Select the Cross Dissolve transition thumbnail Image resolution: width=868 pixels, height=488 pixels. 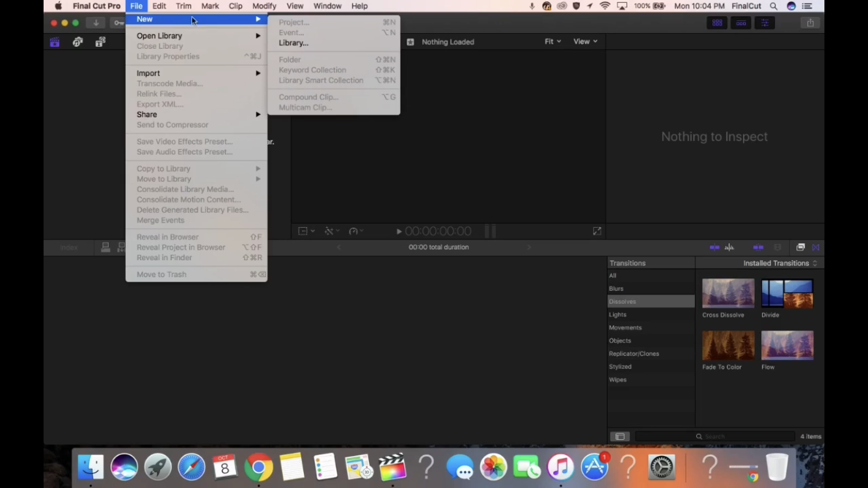[727, 293]
